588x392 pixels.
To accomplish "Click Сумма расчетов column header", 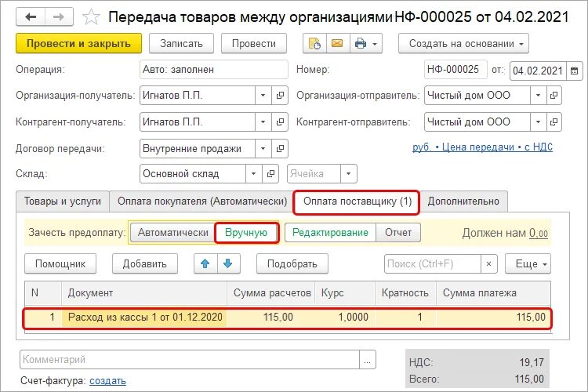I will [271, 293].
